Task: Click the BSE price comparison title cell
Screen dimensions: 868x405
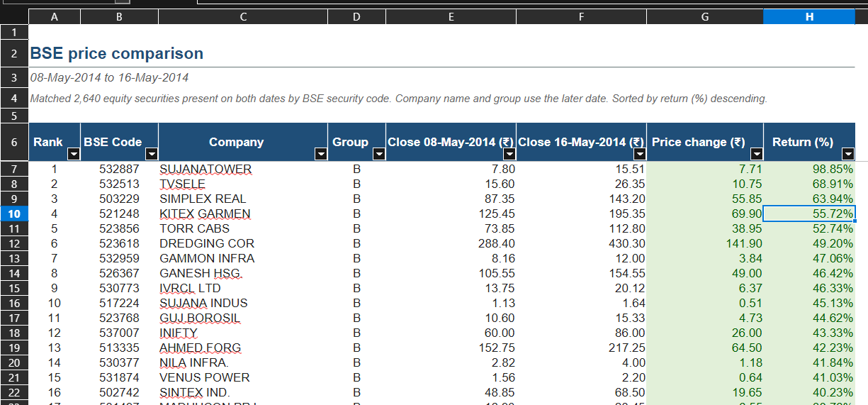Action: point(117,53)
